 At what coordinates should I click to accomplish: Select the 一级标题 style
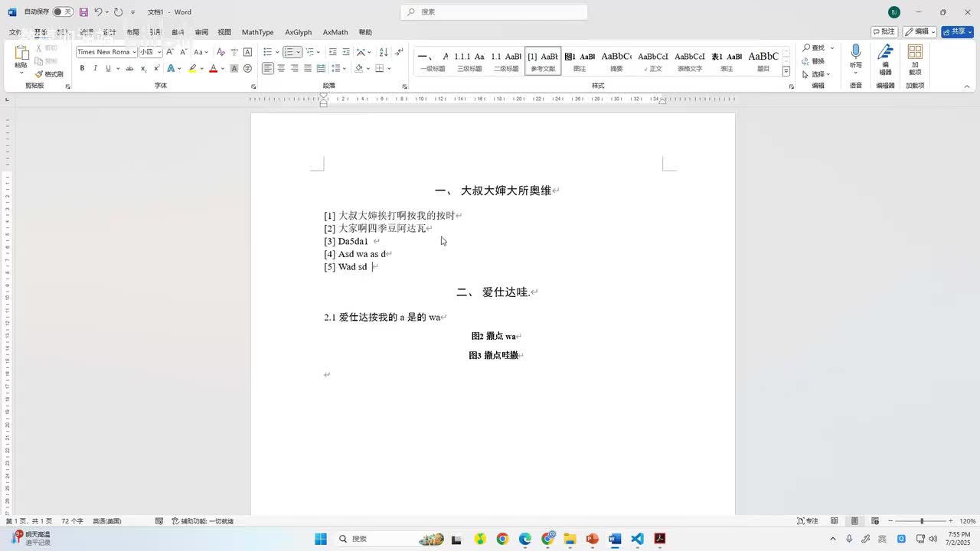tap(433, 61)
